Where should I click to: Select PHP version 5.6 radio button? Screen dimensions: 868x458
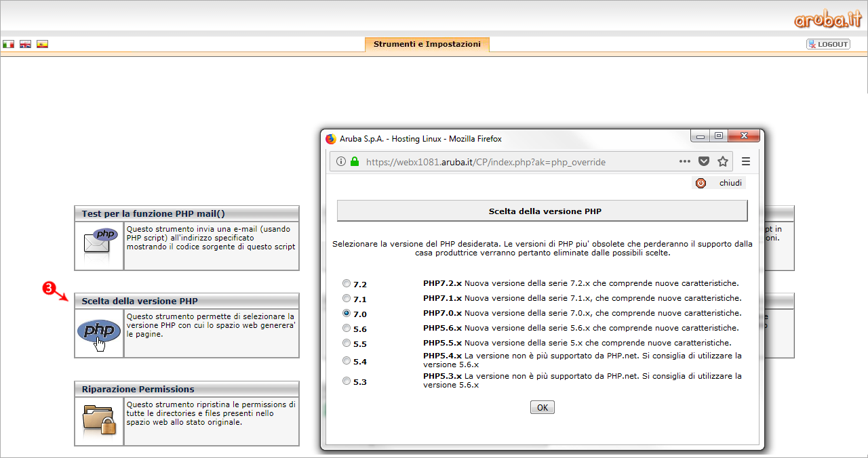347,328
